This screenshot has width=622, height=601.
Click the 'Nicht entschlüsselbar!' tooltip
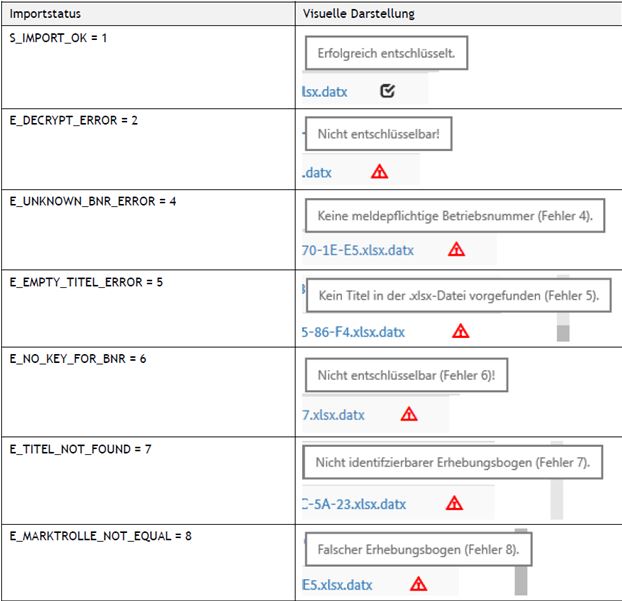(378, 134)
